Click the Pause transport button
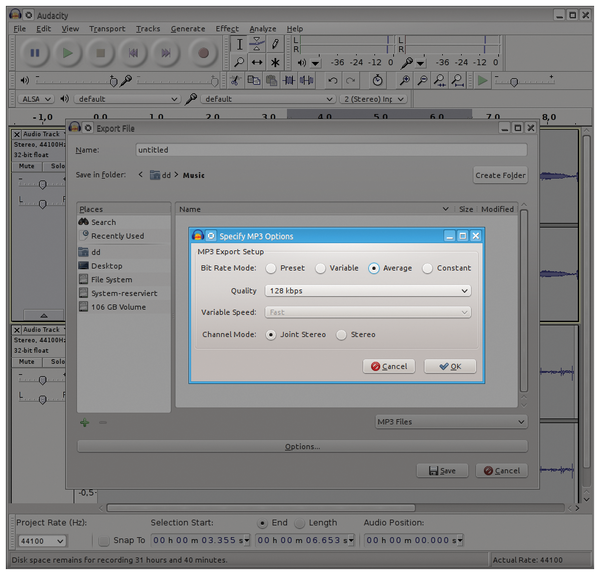This screenshot has width=600, height=575. click(34, 53)
